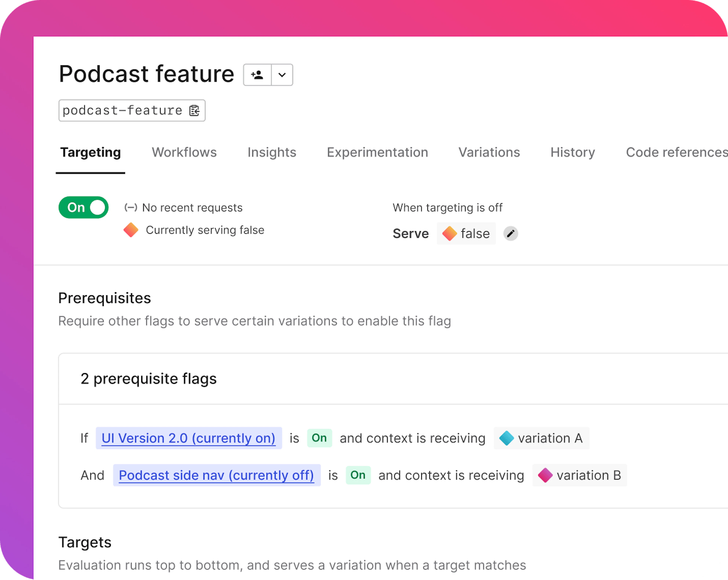Open the Insights tab
Image resolution: width=728 pixels, height=580 pixels.
click(x=271, y=153)
